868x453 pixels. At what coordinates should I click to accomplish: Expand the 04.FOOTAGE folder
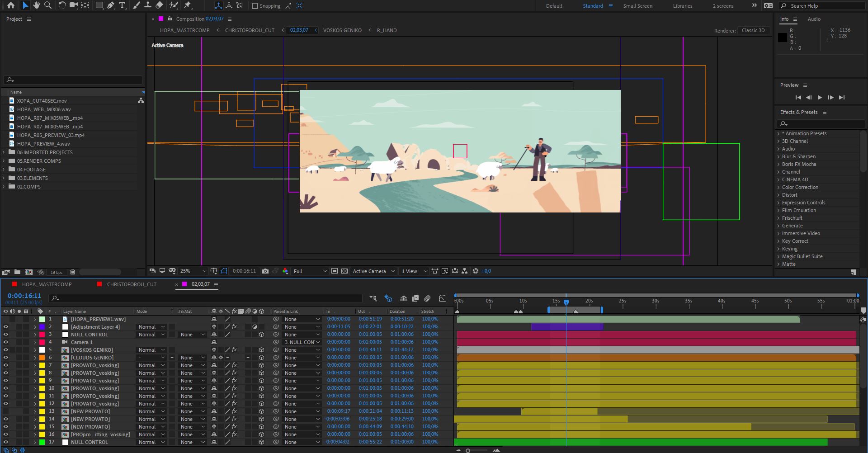(4, 170)
